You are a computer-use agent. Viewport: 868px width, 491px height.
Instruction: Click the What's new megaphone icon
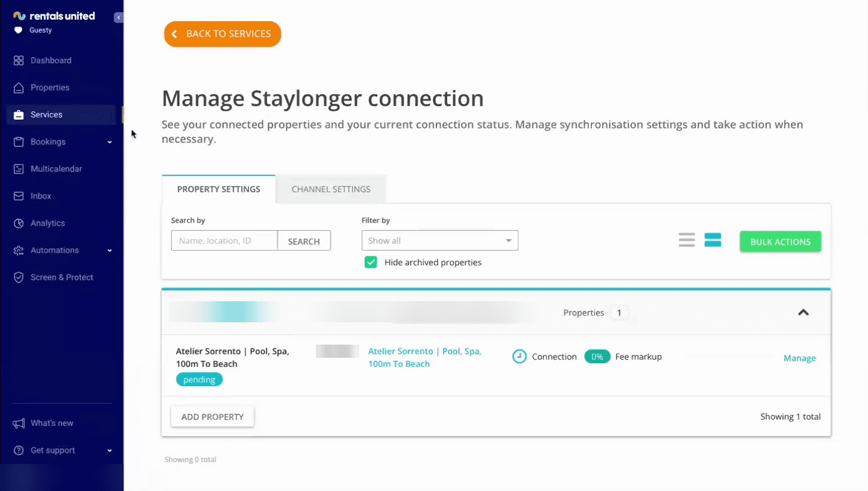(x=19, y=423)
